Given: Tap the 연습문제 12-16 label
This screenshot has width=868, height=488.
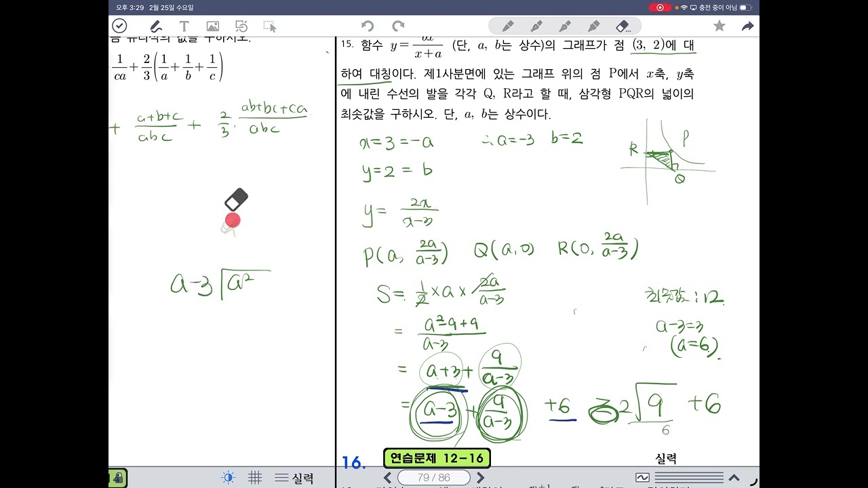Looking at the screenshot, I should click(437, 458).
